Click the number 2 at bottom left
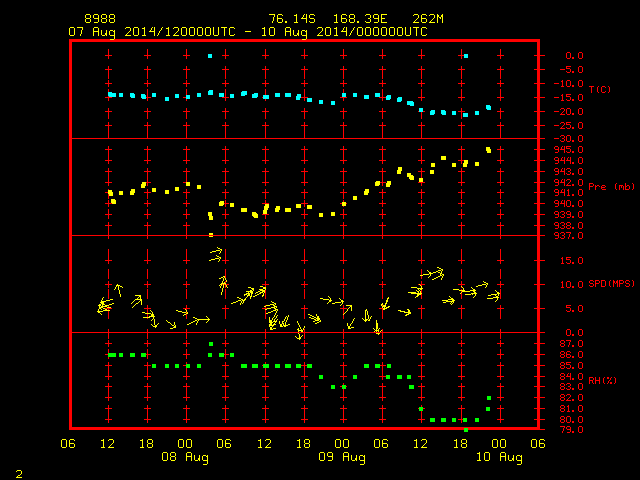640x480 pixels. [19, 474]
